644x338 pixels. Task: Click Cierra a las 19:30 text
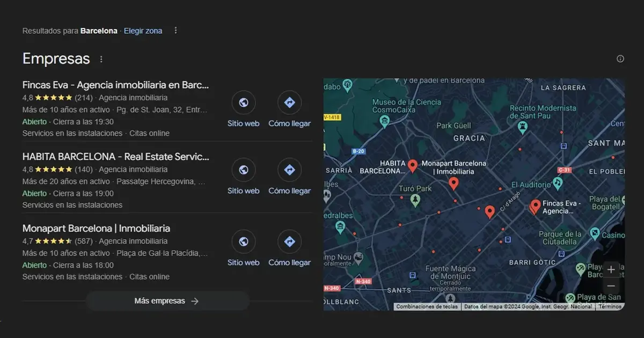pyautogui.click(x=83, y=122)
